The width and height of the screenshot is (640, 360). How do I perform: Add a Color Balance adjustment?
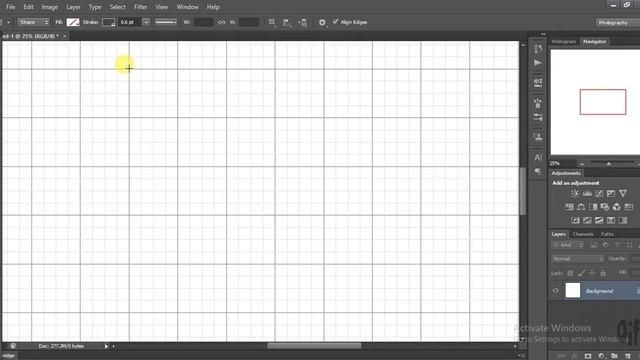pyautogui.click(x=581, y=207)
